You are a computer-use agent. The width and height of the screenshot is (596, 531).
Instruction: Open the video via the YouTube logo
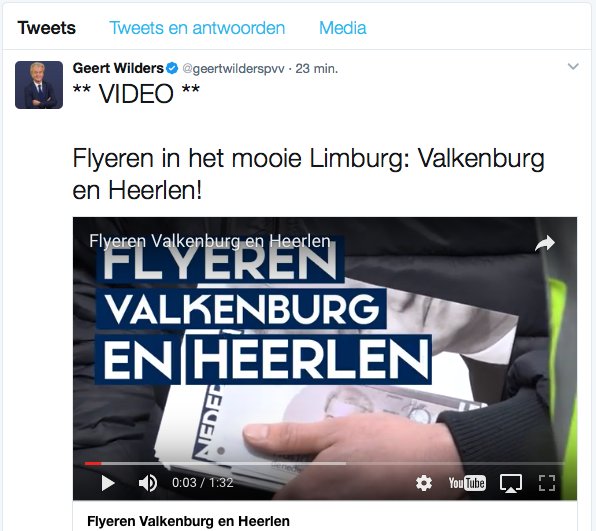(x=467, y=483)
